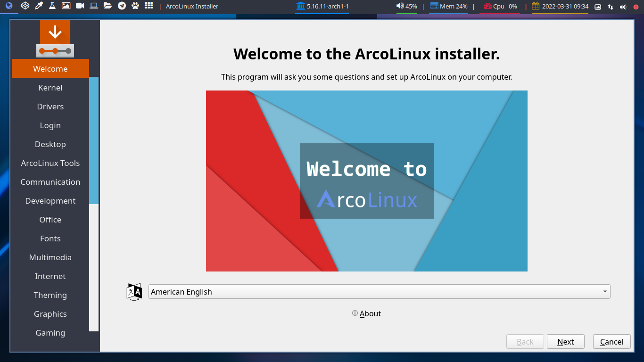Click the CPU usage indicator in the panel
Screen dimensions: 644x362
pyautogui.click(x=501, y=7)
